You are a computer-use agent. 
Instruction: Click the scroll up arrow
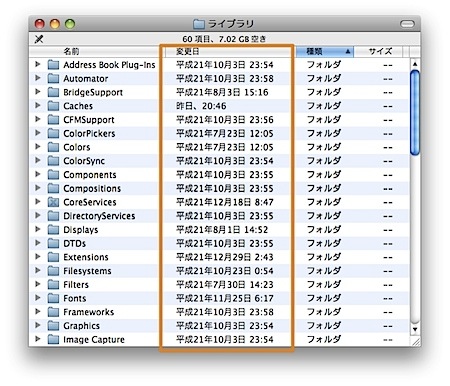pyautogui.click(x=415, y=64)
